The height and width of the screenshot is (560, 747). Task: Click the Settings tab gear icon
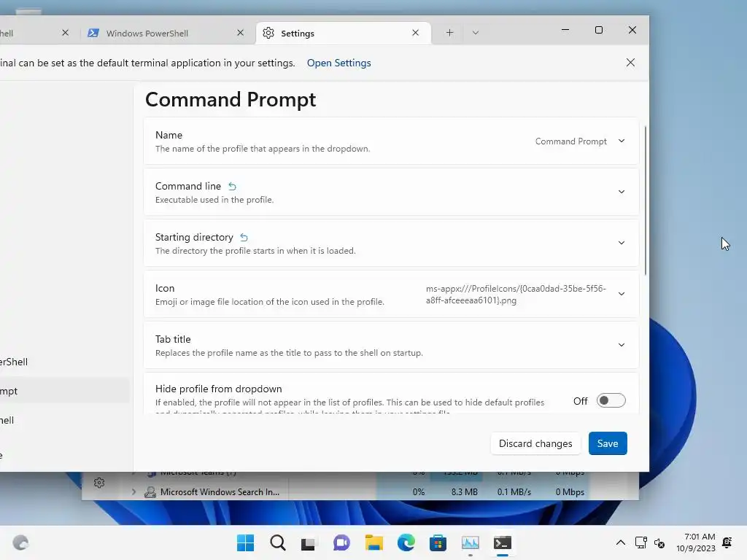(268, 33)
